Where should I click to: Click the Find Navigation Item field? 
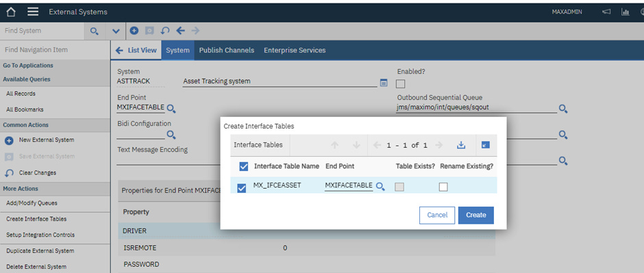(55, 49)
